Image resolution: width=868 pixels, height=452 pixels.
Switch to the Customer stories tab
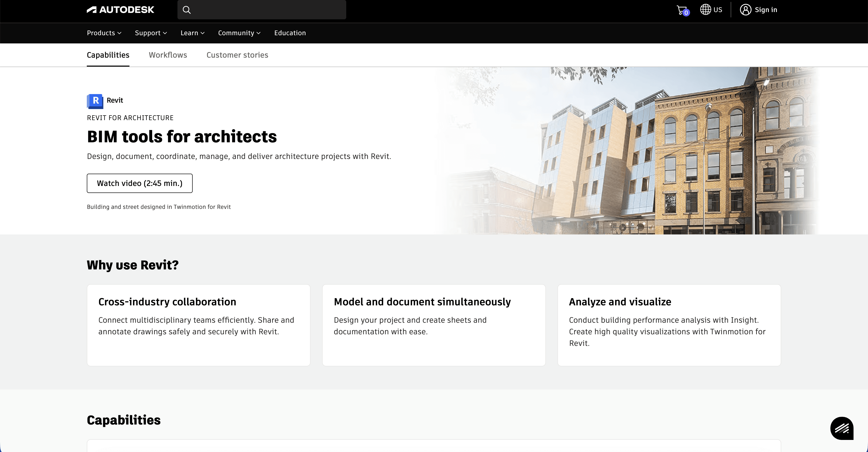pos(237,55)
